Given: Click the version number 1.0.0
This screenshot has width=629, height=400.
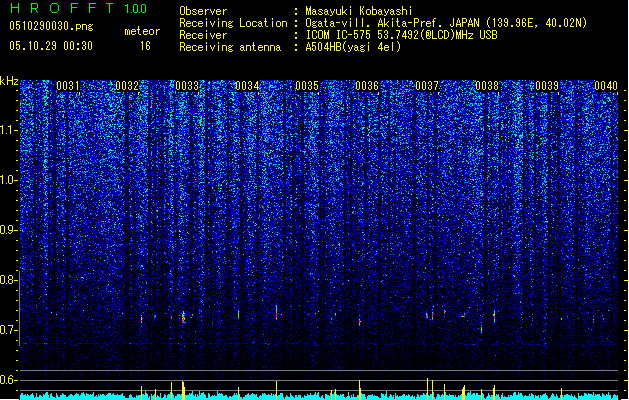Looking at the screenshot, I should pos(136,9).
